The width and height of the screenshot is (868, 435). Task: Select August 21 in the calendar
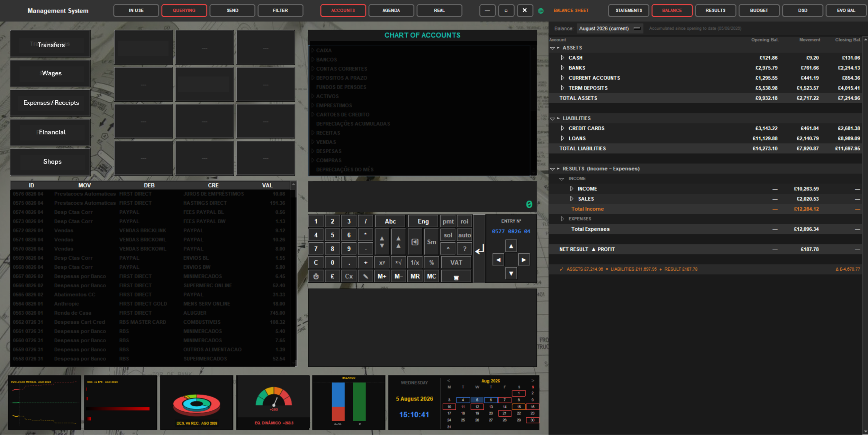point(504,413)
